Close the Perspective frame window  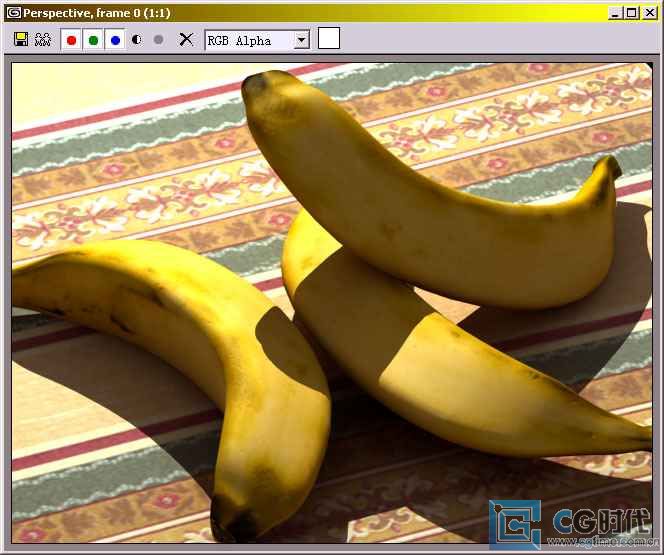[x=650, y=13]
